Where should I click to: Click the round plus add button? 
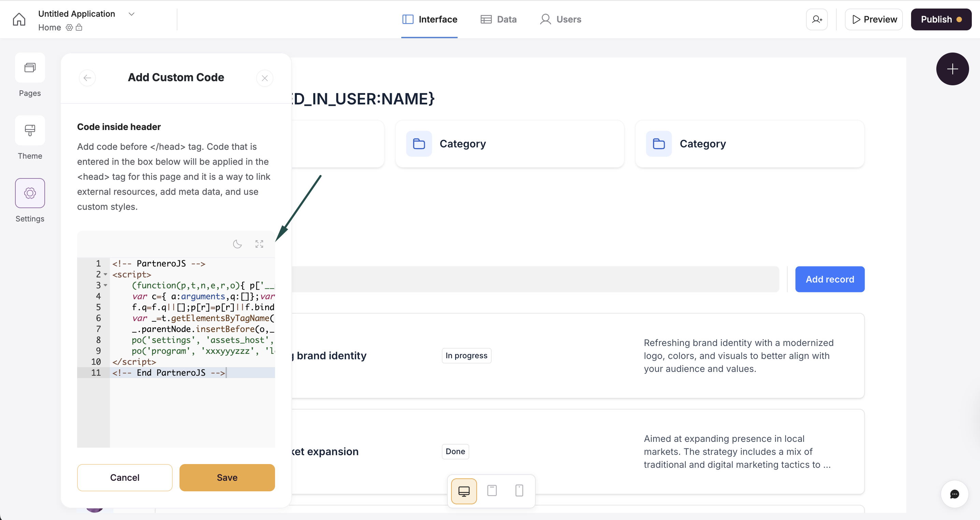coord(952,69)
